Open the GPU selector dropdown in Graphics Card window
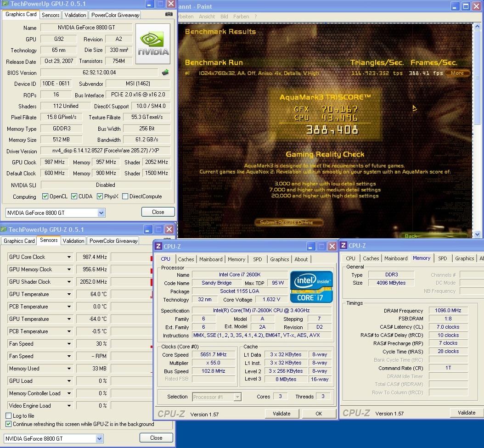 (x=101, y=213)
